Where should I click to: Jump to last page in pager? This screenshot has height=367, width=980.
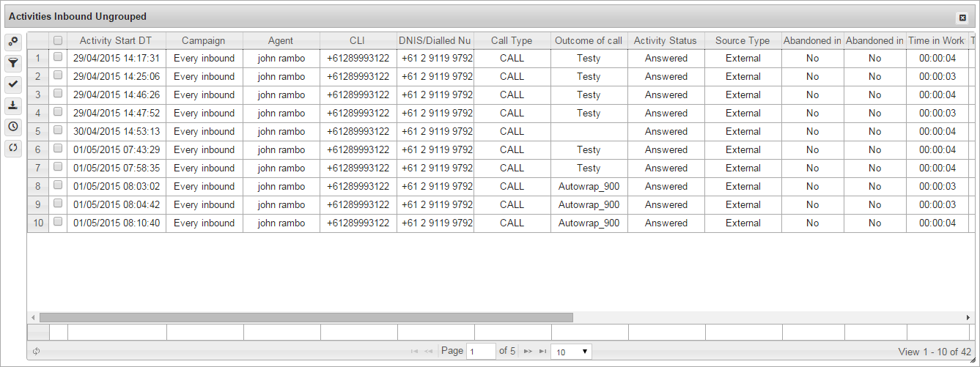coord(542,352)
